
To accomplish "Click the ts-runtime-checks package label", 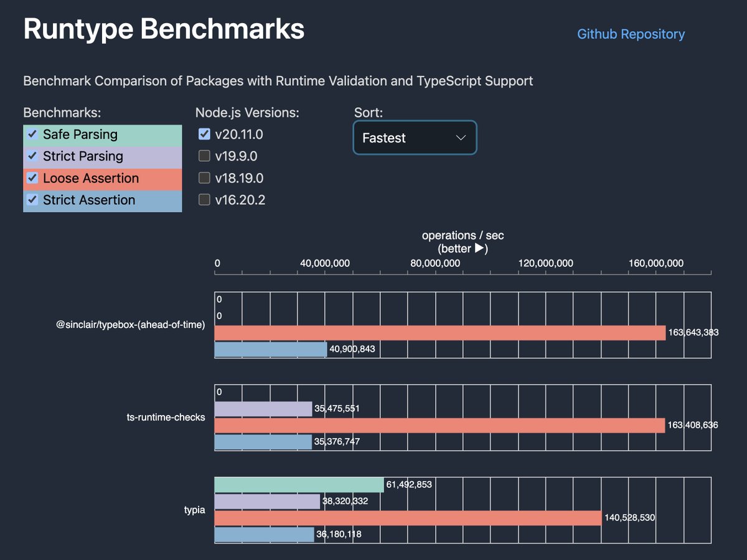I will click(166, 417).
